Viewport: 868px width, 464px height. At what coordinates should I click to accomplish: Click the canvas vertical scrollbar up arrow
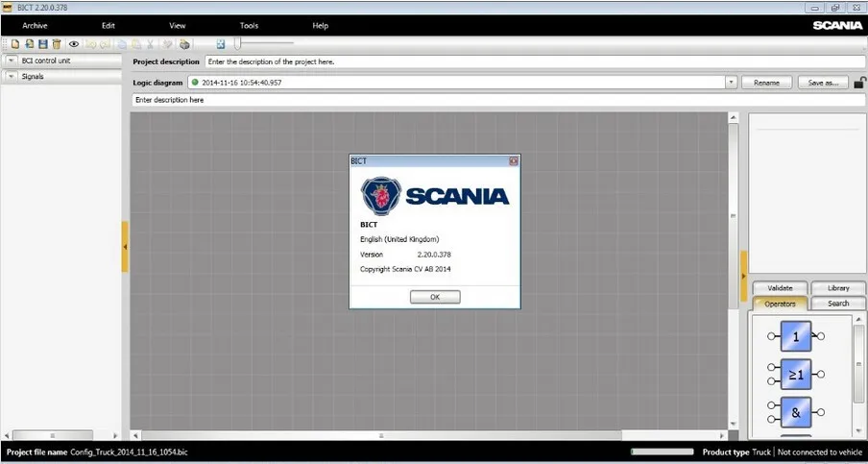pos(734,117)
